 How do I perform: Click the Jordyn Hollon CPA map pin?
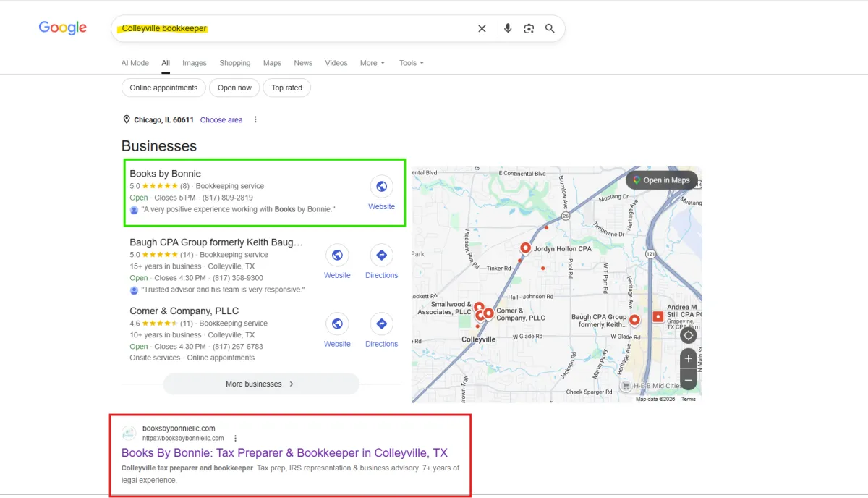tap(526, 248)
